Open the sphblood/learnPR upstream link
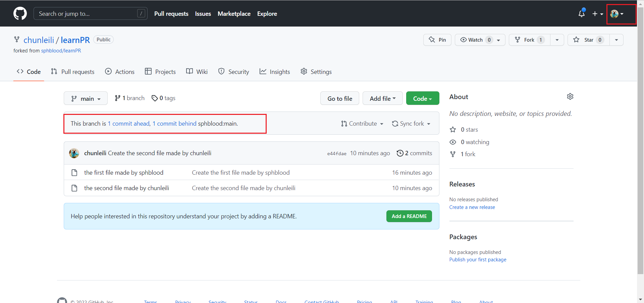Image resolution: width=644 pixels, height=303 pixels. (x=61, y=51)
